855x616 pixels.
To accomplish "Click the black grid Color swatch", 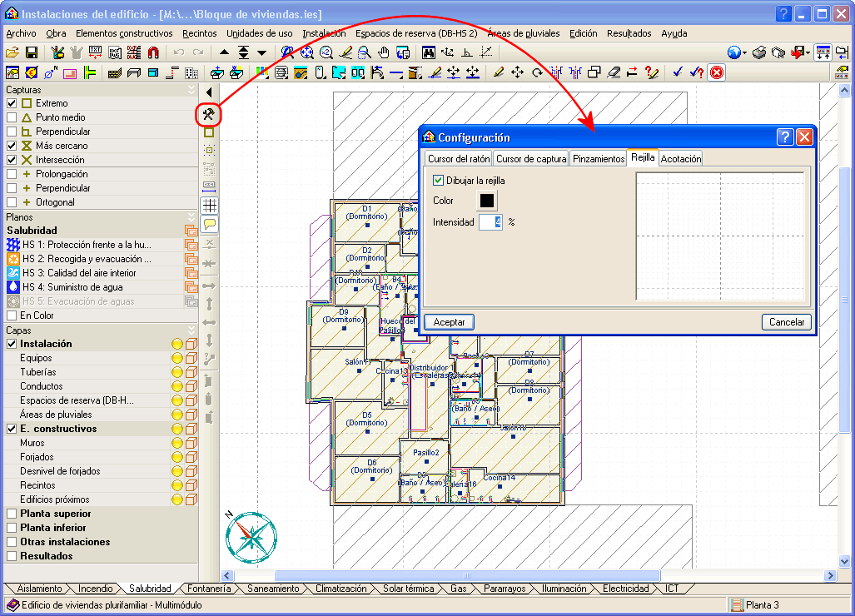I will point(486,201).
